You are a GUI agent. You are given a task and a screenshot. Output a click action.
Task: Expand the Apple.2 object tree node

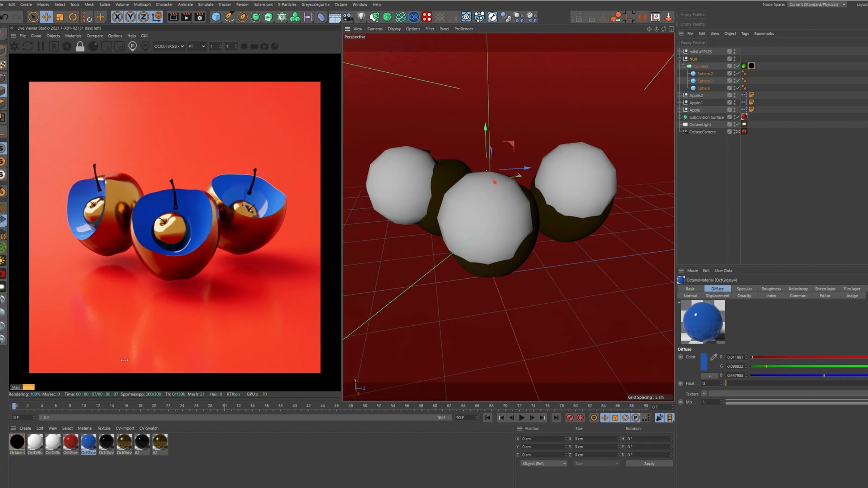[680, 95]
